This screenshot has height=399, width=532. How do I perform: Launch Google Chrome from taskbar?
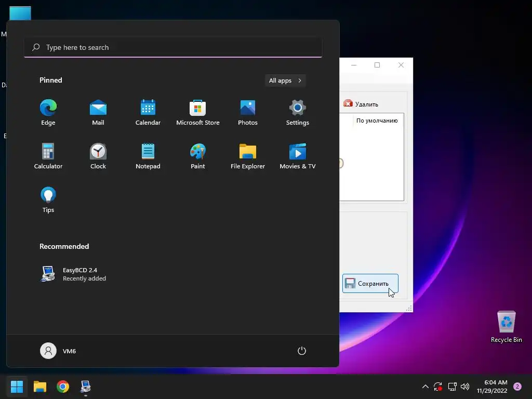(x=63, y=387)
